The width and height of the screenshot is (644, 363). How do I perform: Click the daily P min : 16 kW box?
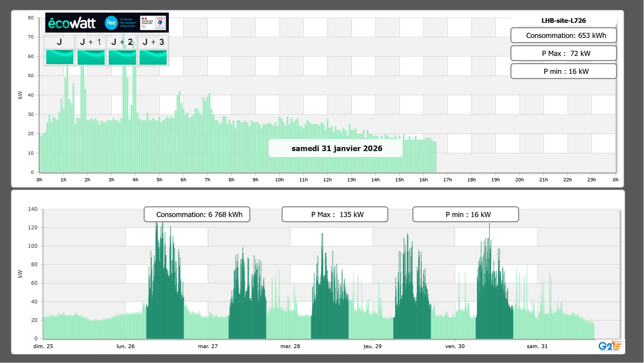[563, 71]
